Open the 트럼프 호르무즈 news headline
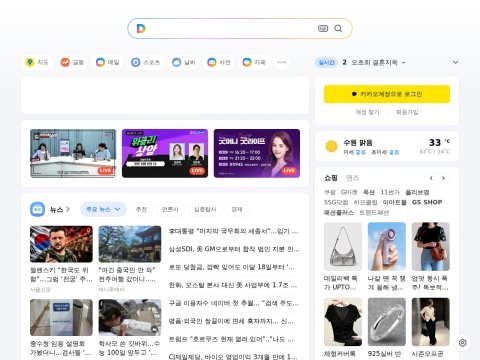Screen dimensions: 480x360 click(x=231, y=339)
